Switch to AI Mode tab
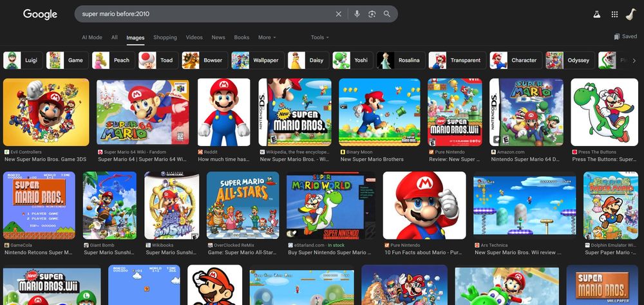644x305 pixels. click(92, 37)
